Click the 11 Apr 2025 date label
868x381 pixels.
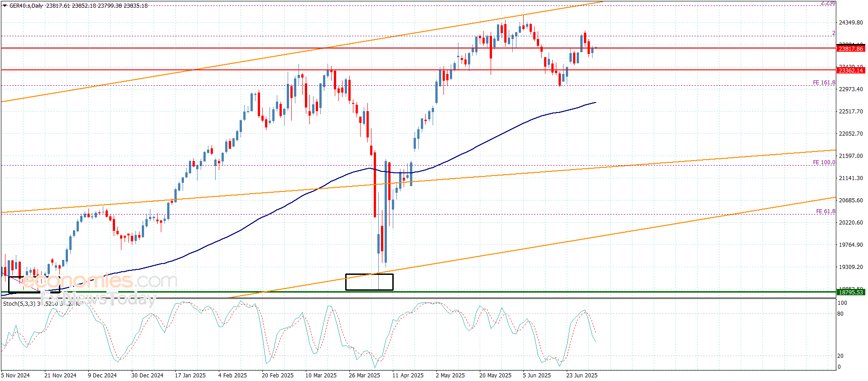pyautogui.click(x=408, y=375)
